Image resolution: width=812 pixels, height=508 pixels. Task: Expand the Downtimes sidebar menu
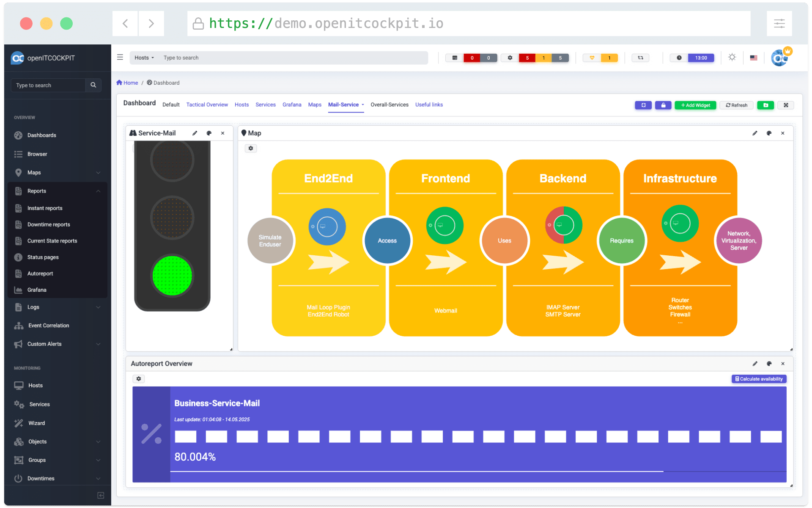click(x=57, y=478)
